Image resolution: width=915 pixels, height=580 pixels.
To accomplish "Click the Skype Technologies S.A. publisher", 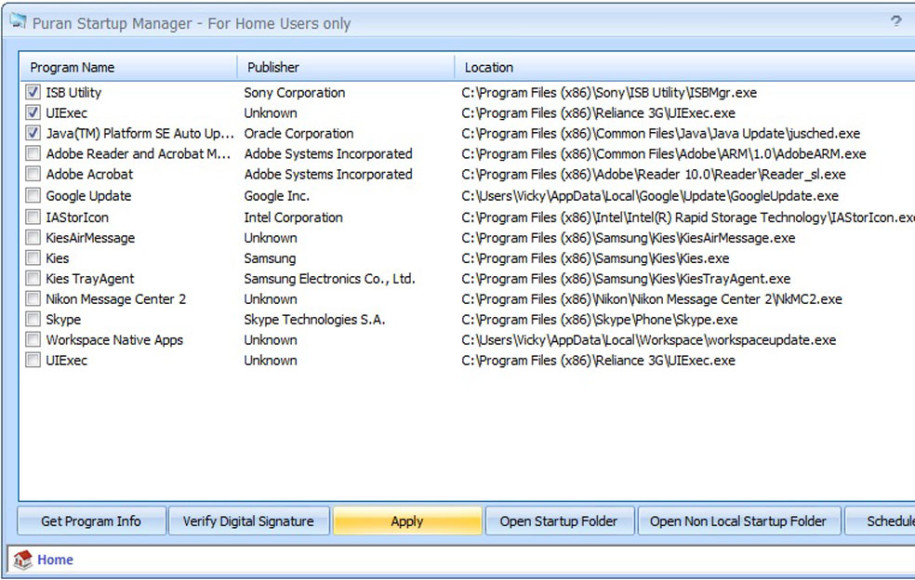I will point(315,319).
